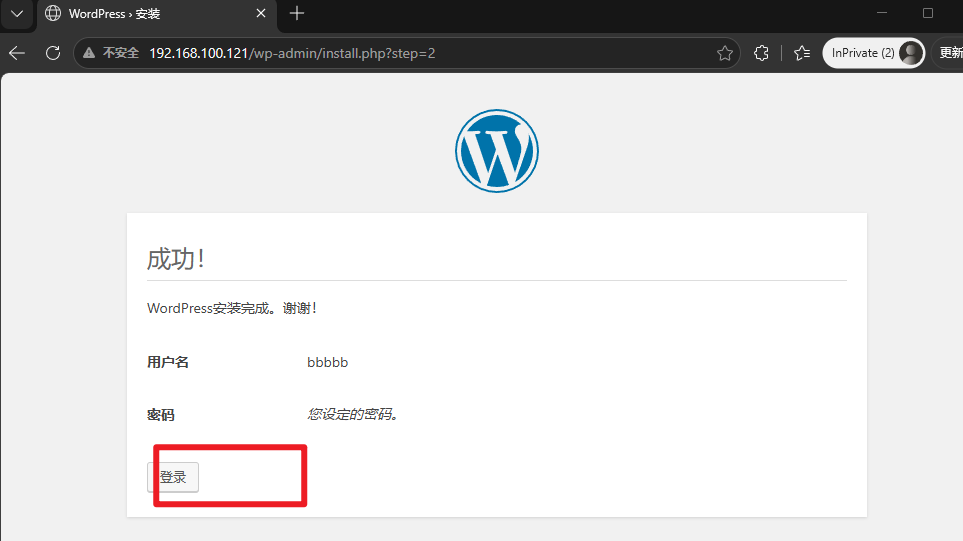Click the InPrivate (2) profile button
Viewport: 963px width, 541px height.
[x=873, y=53]
